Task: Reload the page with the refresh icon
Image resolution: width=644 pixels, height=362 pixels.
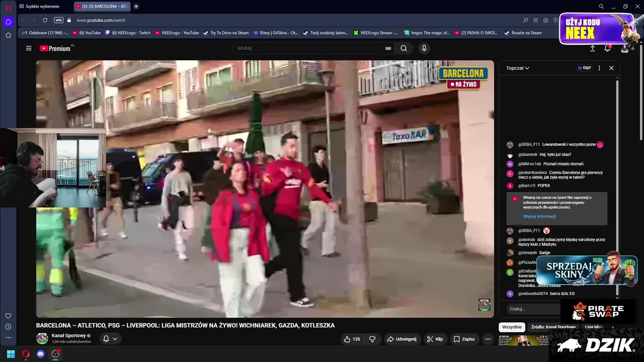Action: click(x=45, y=20)
